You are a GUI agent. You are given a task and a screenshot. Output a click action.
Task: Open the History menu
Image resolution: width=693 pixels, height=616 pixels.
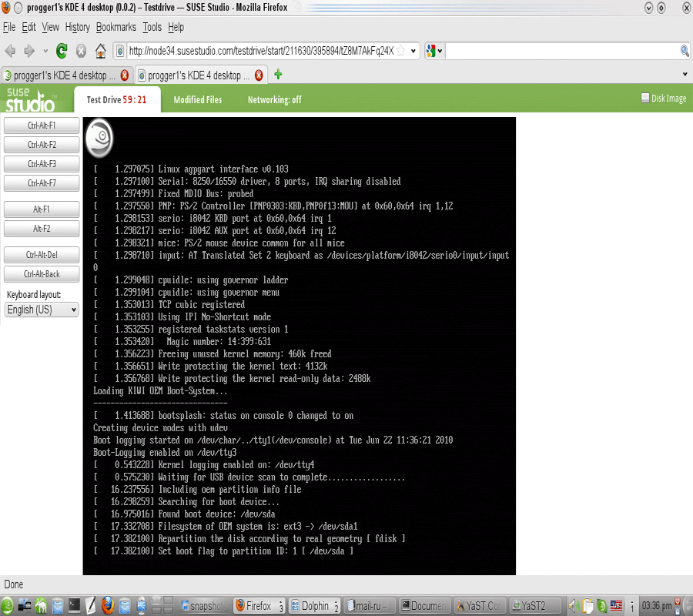coord(77,28)
